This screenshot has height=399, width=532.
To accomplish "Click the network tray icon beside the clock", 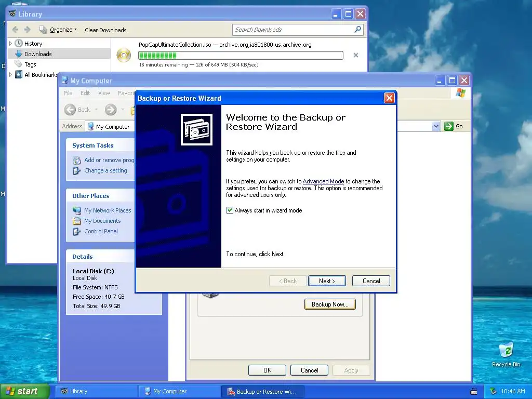I will (x=493, y=391).
